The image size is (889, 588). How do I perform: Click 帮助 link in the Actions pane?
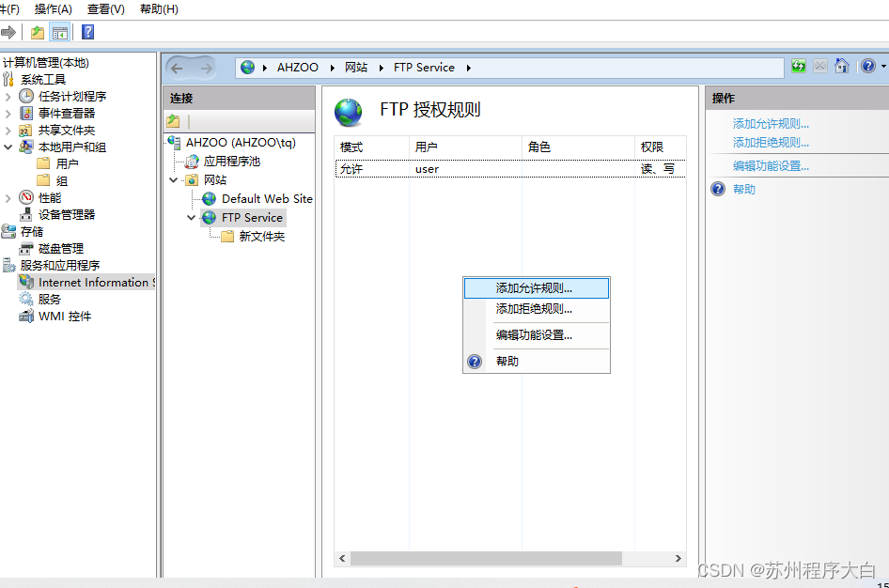744,189
